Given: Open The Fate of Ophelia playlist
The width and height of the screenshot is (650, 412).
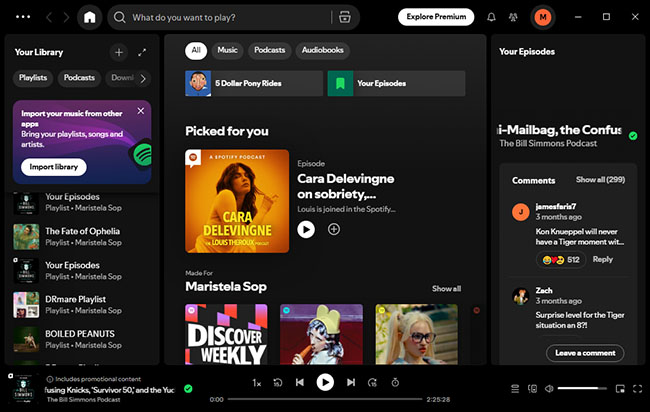Looking at the screenshot, I should (82, 236).
